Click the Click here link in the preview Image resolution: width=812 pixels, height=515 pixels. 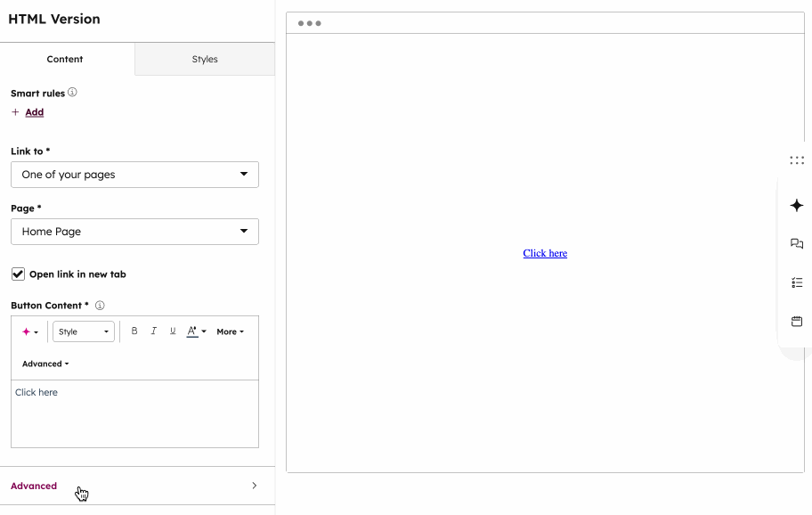click(x=544, y=253)
